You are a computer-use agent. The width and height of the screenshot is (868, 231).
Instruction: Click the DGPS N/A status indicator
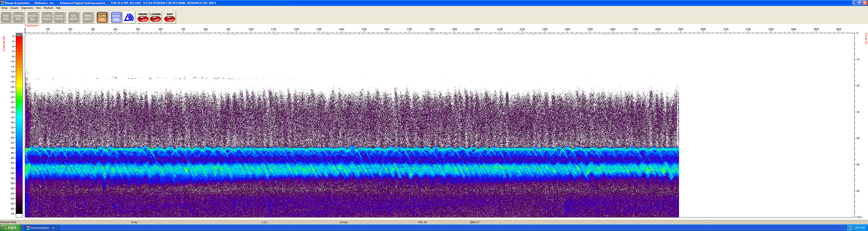click(170, 18)
